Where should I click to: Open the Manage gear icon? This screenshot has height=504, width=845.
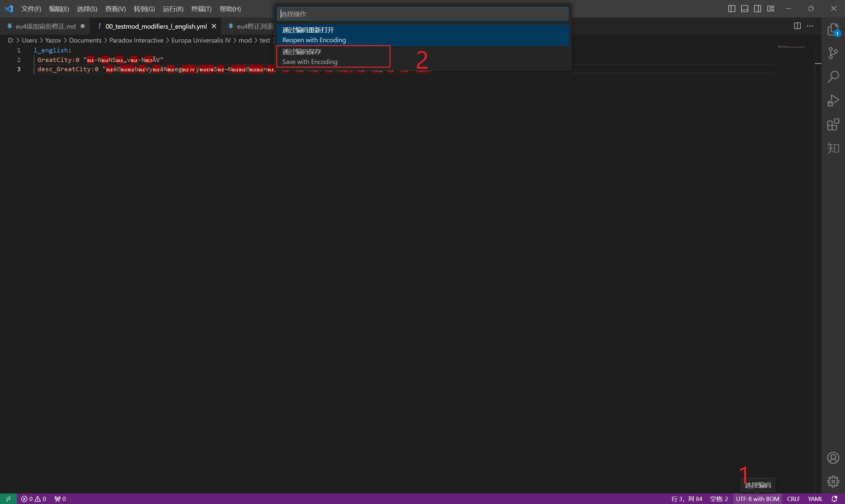point(833,481)
